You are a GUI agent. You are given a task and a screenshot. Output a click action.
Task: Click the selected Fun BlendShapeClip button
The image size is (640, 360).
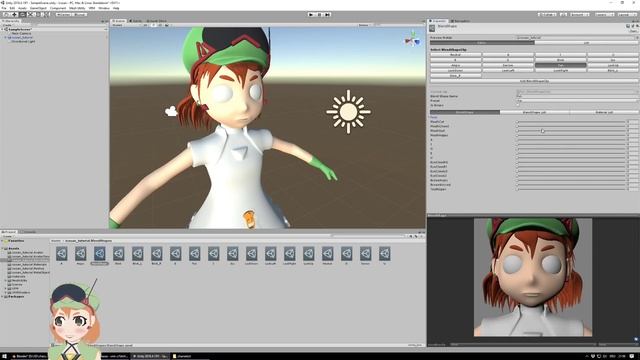point(560,65)
